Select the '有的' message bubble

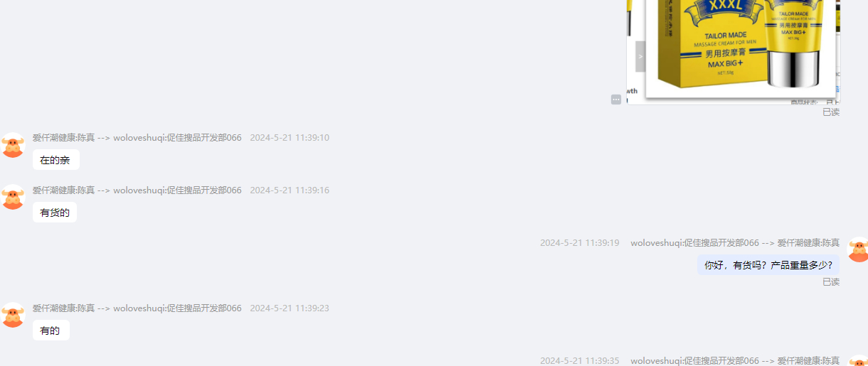tap(51, 330)
